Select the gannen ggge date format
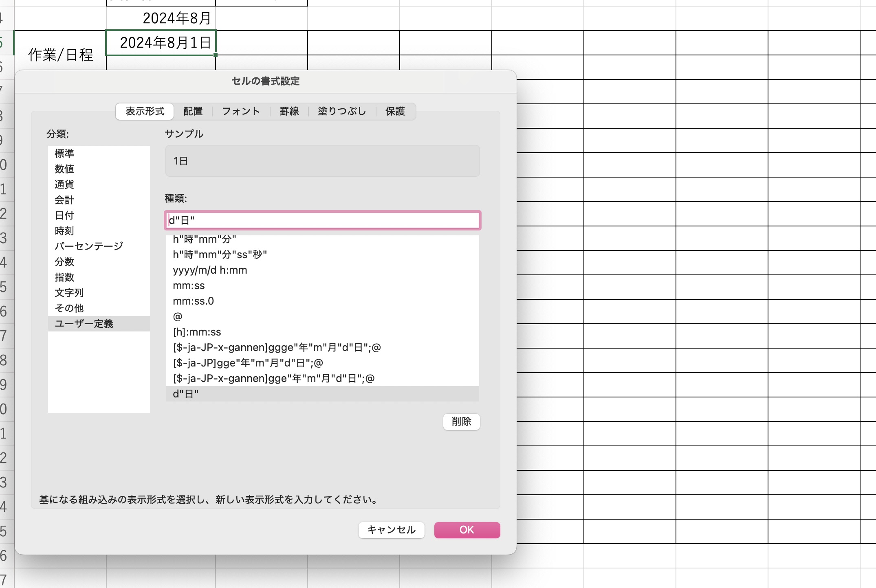Viewport: 876px width, 588px height. coord(323,347)
